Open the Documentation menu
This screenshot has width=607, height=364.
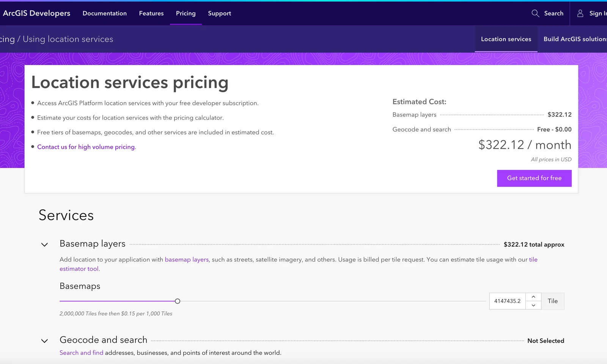[105, 13]
